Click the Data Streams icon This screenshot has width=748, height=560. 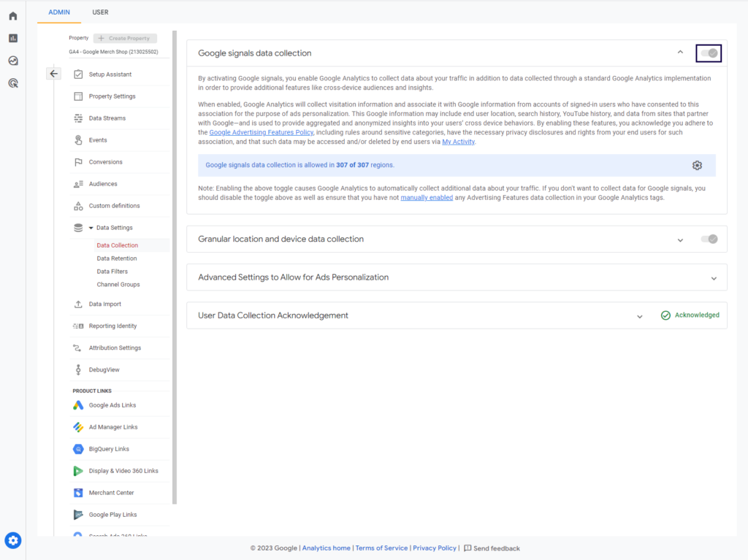coord(78,118)
